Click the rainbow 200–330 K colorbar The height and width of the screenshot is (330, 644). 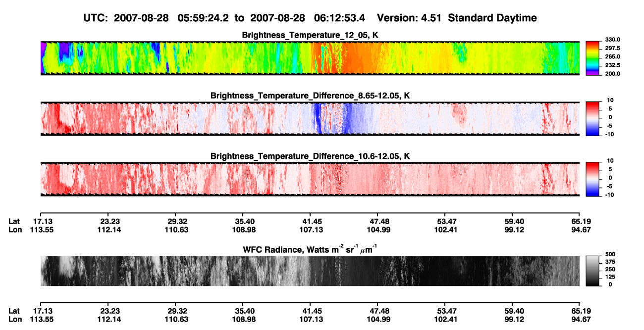pyautogui.click(x=593, y=58)
